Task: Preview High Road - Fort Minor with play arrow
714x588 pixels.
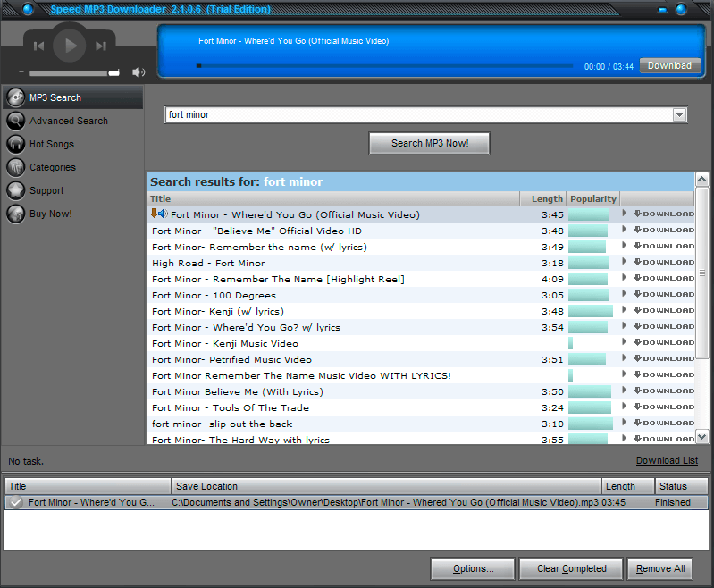Action: click(x=625, y=262)
